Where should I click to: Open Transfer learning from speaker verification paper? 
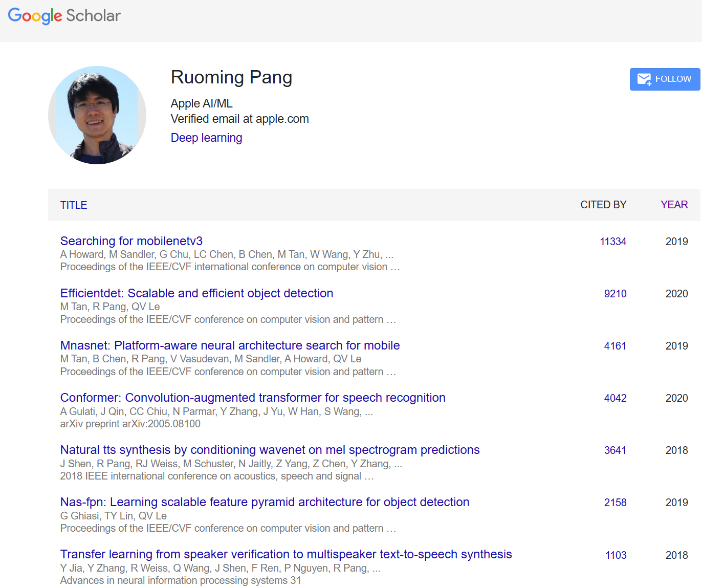point(286,554)
